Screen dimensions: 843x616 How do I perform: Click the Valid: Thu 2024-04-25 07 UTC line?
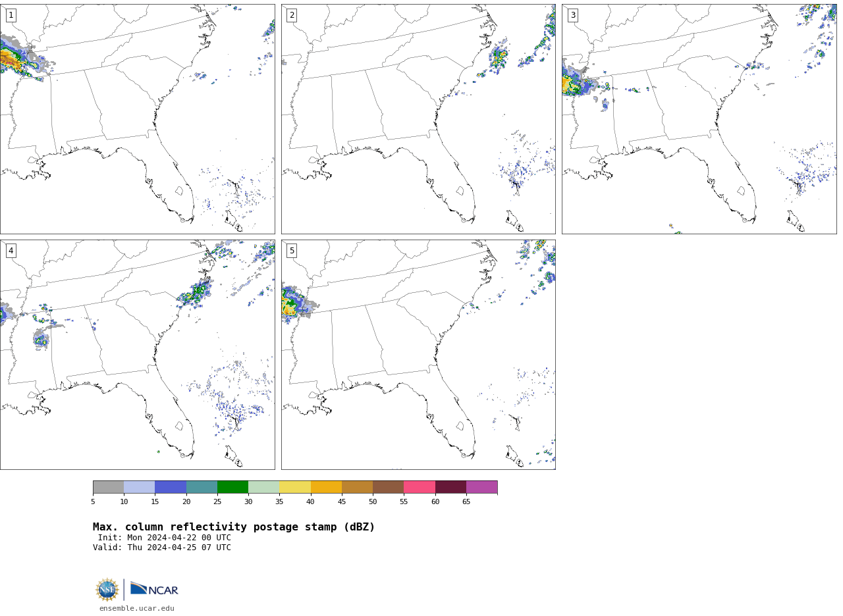pyautogui.click(x=162, y=548)
